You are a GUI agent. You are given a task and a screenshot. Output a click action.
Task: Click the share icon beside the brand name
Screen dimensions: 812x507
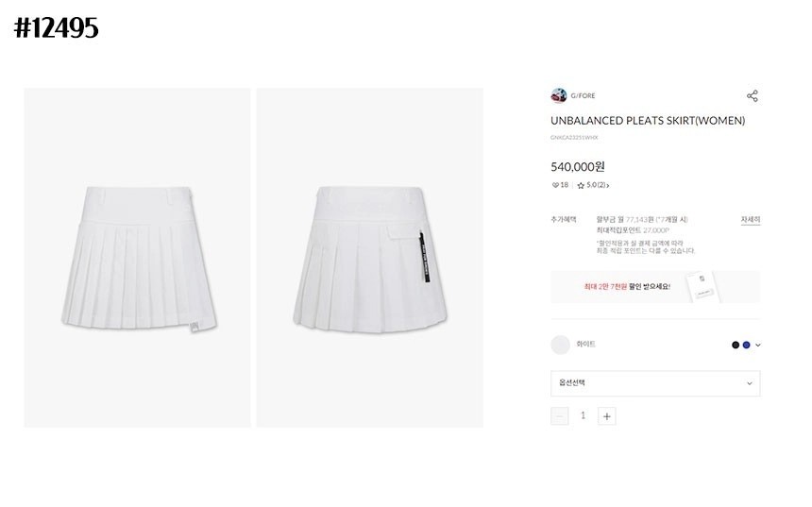point(752,95)
